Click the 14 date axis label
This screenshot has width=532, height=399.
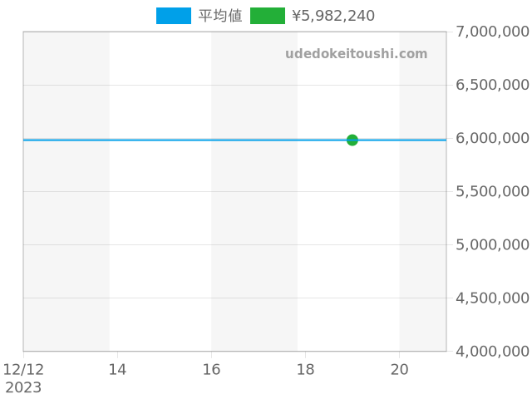(x=117, y=369)
